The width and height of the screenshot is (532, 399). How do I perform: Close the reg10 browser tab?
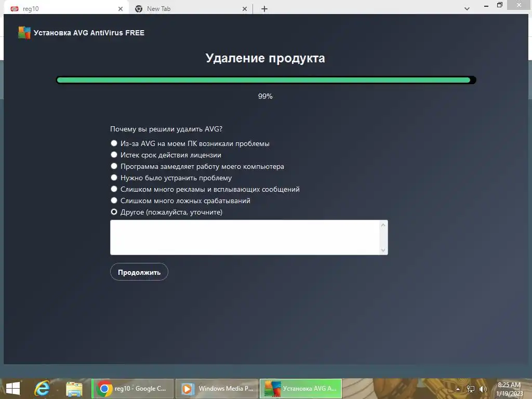click(121, 9)
